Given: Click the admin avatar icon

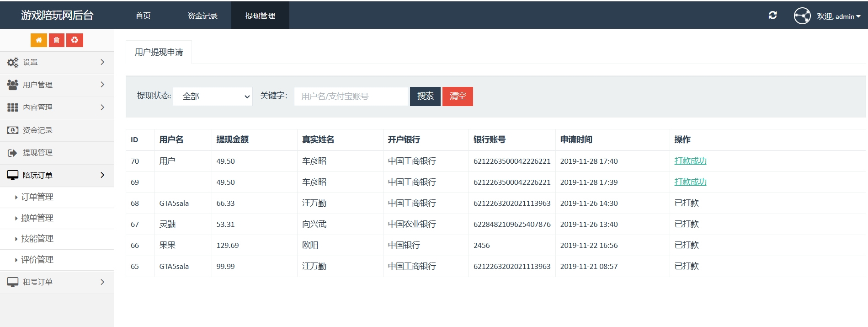Looking at the screenshot, I should click(802, 16).
